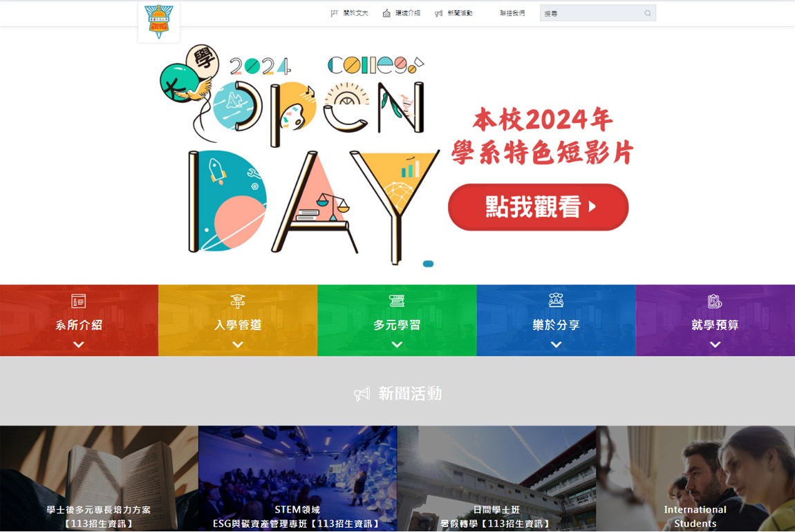Select the blue carousel indicator dot
Image resolution: width=795 pixels, height=532 pixels.
tap(428, 263)
